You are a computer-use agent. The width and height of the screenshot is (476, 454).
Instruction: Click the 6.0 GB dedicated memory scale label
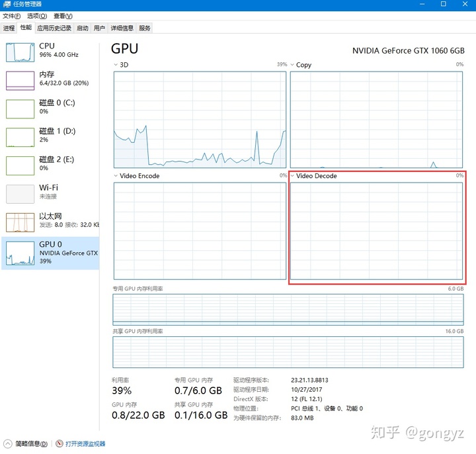(x=456, y=289)
